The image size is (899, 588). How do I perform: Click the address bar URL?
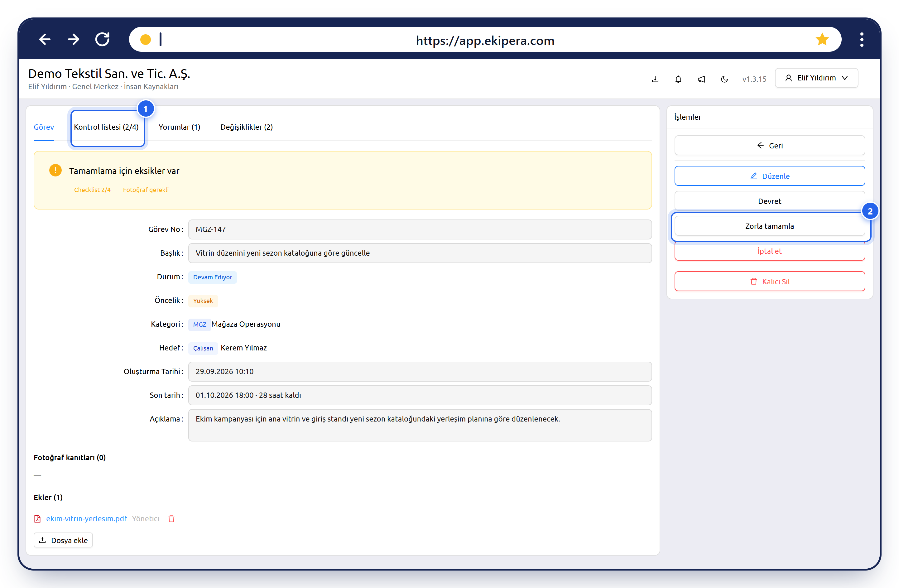(x=485, y=40)
